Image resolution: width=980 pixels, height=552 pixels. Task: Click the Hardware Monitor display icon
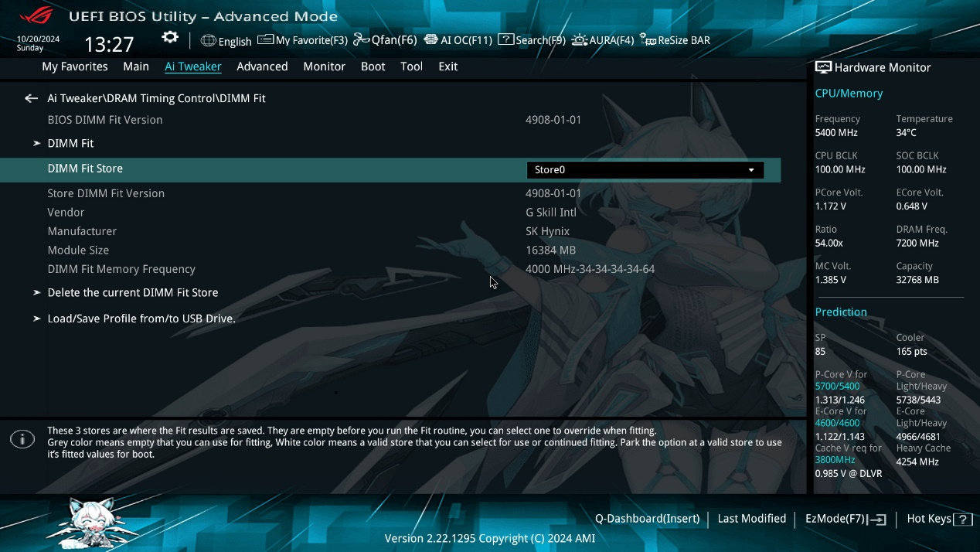click(823, 68)
